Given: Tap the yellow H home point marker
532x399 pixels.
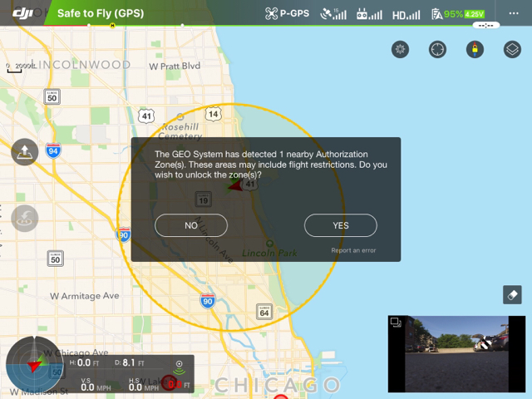Looking at the screenshot, I should pos(113,26).
